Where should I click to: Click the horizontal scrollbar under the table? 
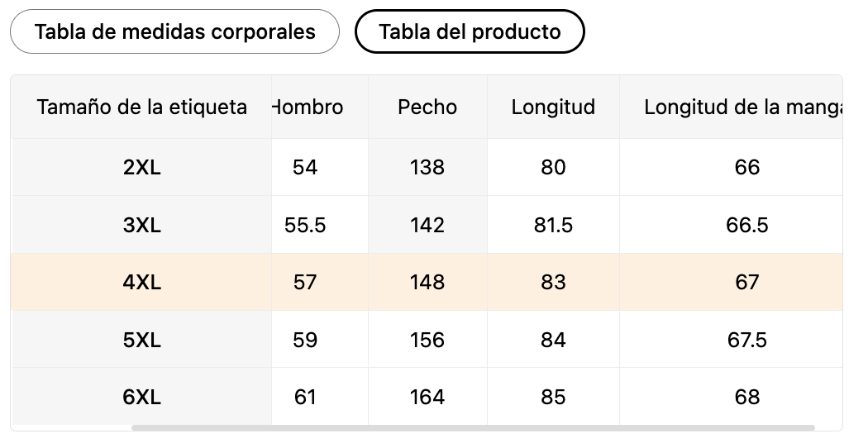click(473, 427)
